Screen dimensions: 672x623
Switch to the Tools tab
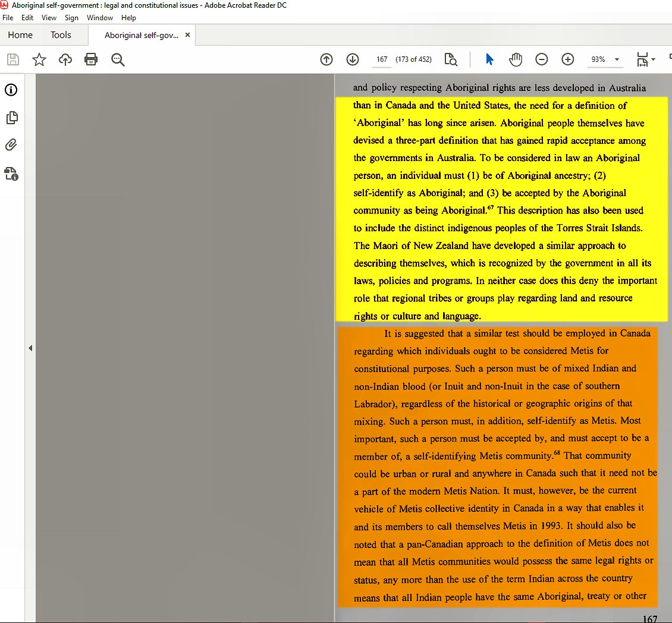click(61, 34)
